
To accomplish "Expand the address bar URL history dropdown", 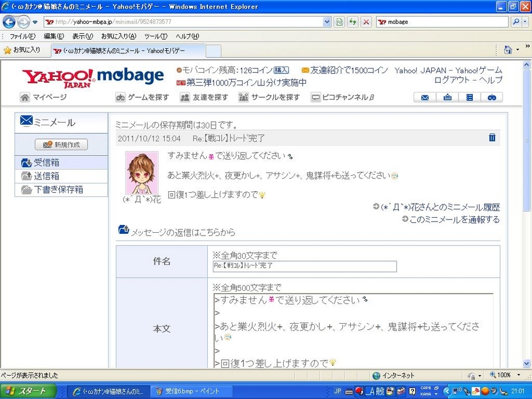I will pos(327,22).
